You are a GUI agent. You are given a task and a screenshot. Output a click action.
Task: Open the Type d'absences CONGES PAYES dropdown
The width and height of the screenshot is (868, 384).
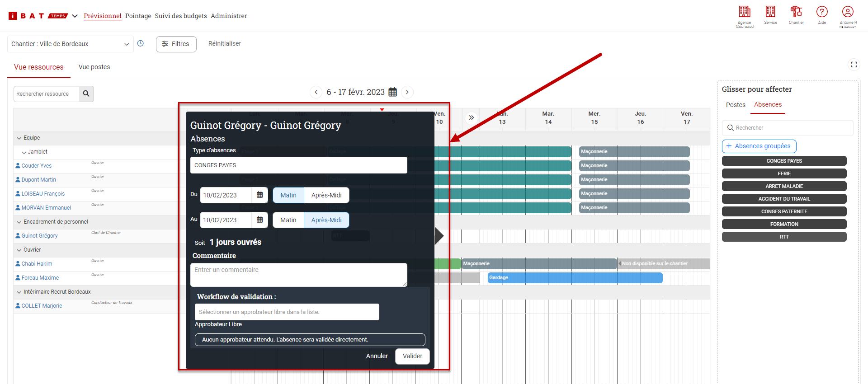298,165
